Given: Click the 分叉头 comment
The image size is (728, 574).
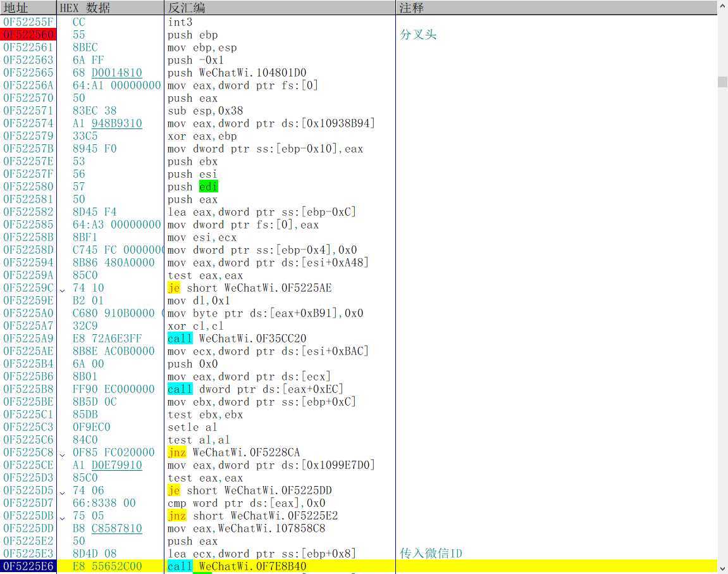Looking at the screenshot, I should coord(418,35).
